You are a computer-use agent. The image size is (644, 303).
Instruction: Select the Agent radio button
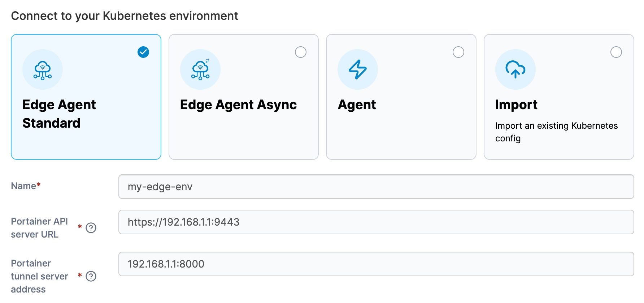pyautogui.click(x=458, y=52)
